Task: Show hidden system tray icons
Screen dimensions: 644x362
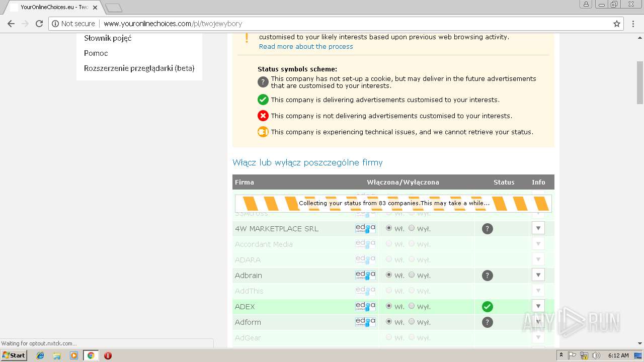Action: [x=561, y=355]
